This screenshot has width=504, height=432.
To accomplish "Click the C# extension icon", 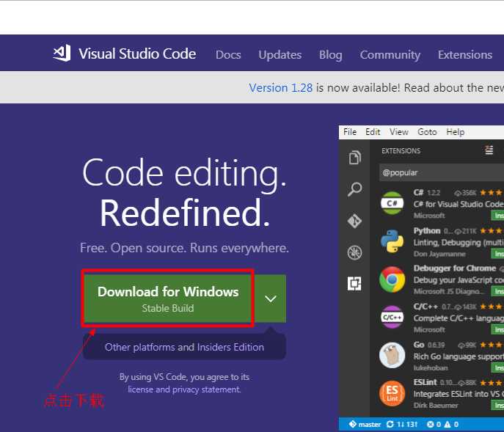I will tap(392, 203).
